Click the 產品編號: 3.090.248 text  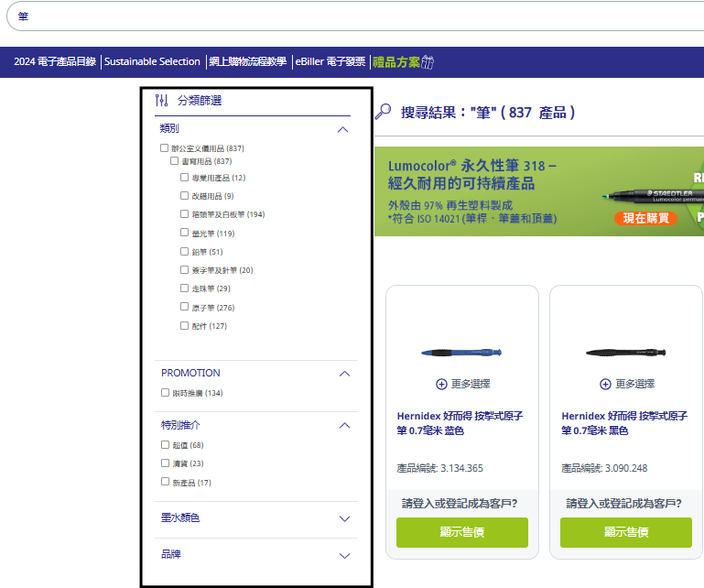(x=604, y=468)
